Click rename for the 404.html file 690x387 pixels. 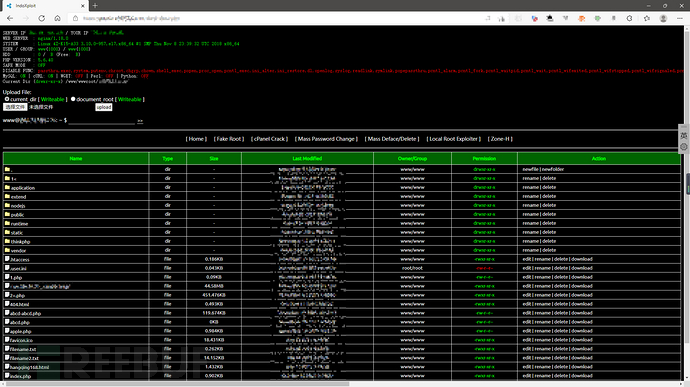[x=543, y=304]
